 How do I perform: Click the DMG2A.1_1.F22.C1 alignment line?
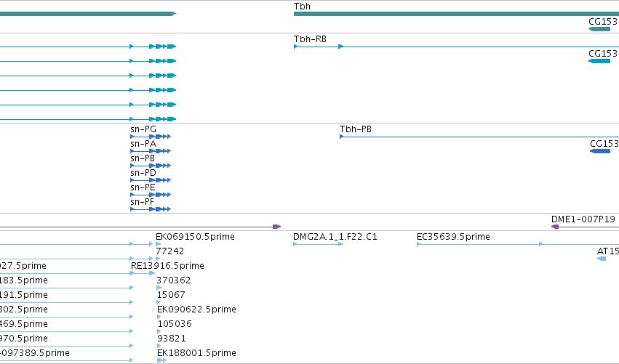click(x=318, y=245)
